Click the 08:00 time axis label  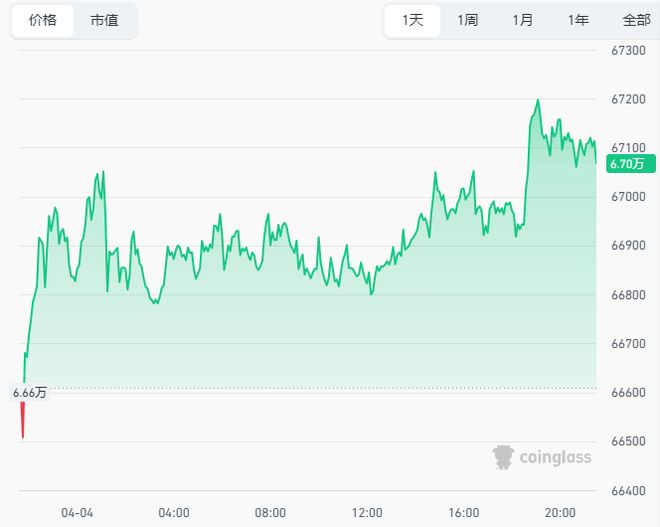pyautogui.click(x=270, y=512)
